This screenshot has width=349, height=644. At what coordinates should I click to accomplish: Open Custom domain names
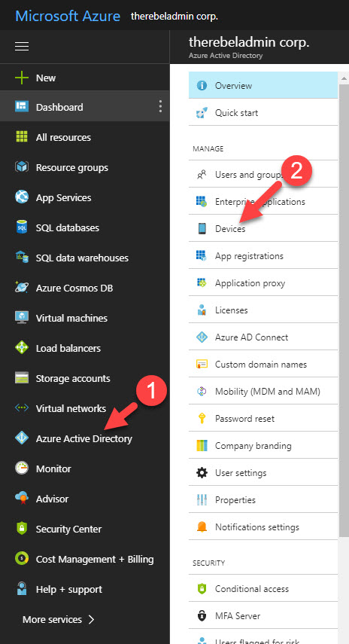[x=263, y=365]
